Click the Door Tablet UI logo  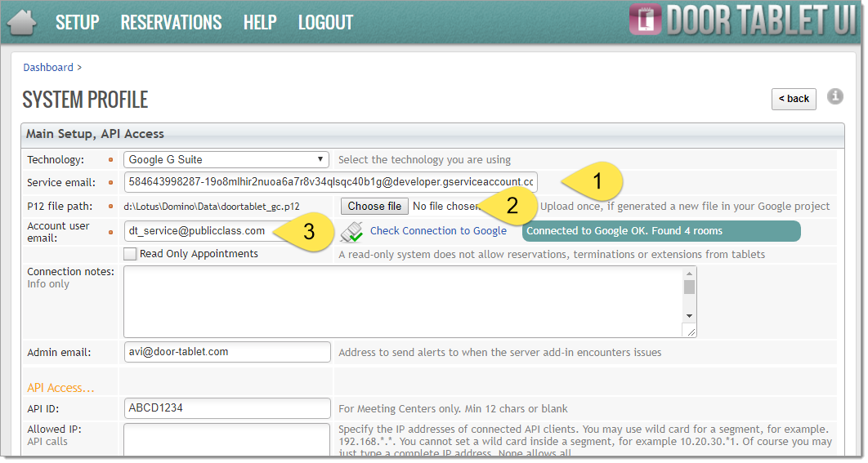point(742,22)
